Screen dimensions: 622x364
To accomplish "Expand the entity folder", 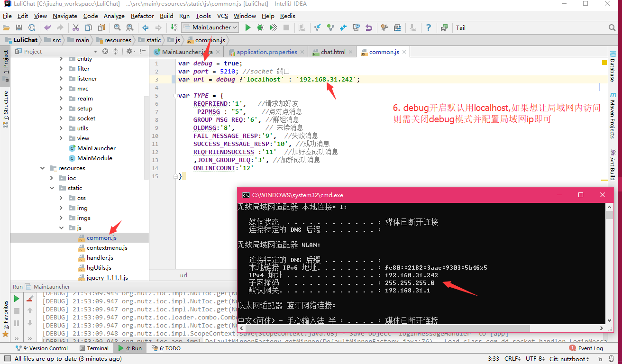I will coord(61,59).
